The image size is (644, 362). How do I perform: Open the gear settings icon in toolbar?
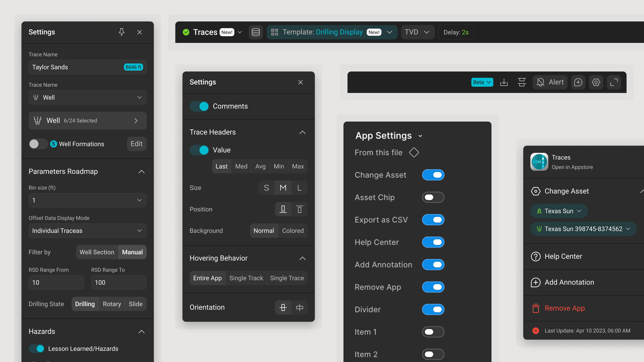596,82
